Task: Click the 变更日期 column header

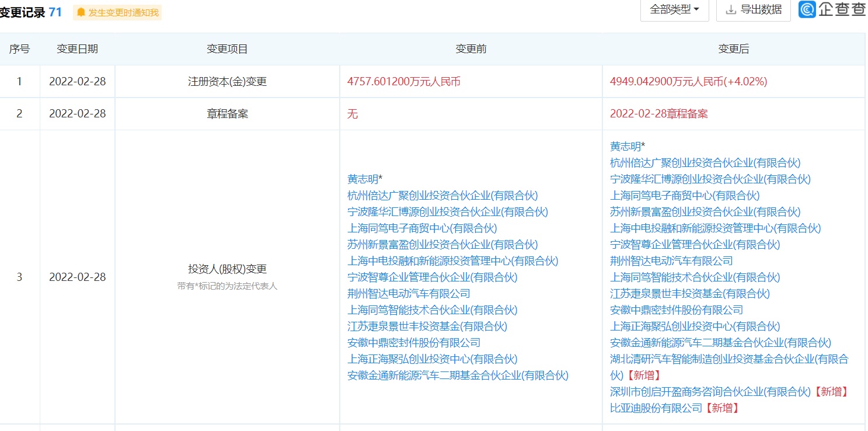Action: click(x=77, y=49)
